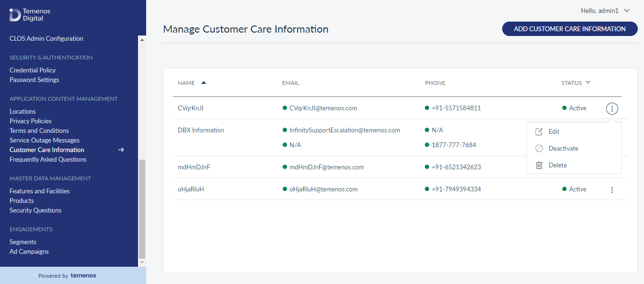Open the kebab menu for CVqrKnJI row
Viewport: 644px width, 284px height.
click(x=612, y=108)
